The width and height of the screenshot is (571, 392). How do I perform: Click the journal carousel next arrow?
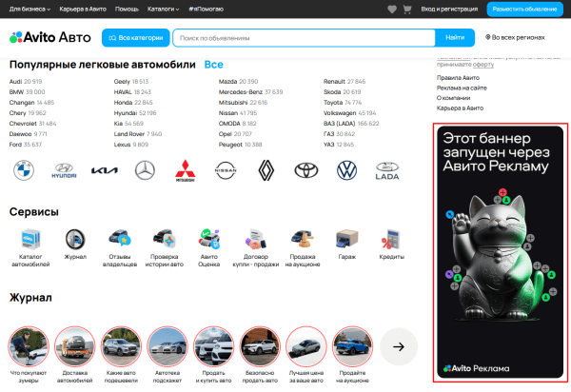coord(399,346)
